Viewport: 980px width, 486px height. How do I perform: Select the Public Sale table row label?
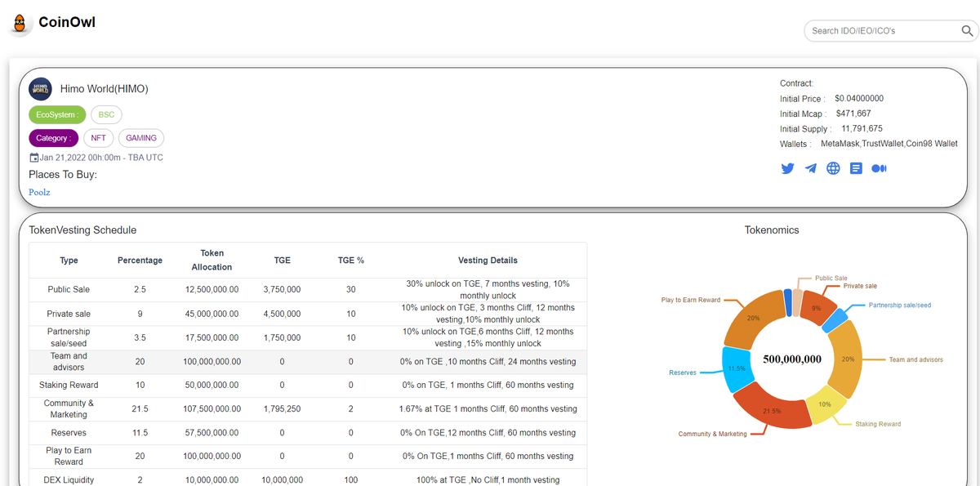pyautogui.click(x=69, y=289)
